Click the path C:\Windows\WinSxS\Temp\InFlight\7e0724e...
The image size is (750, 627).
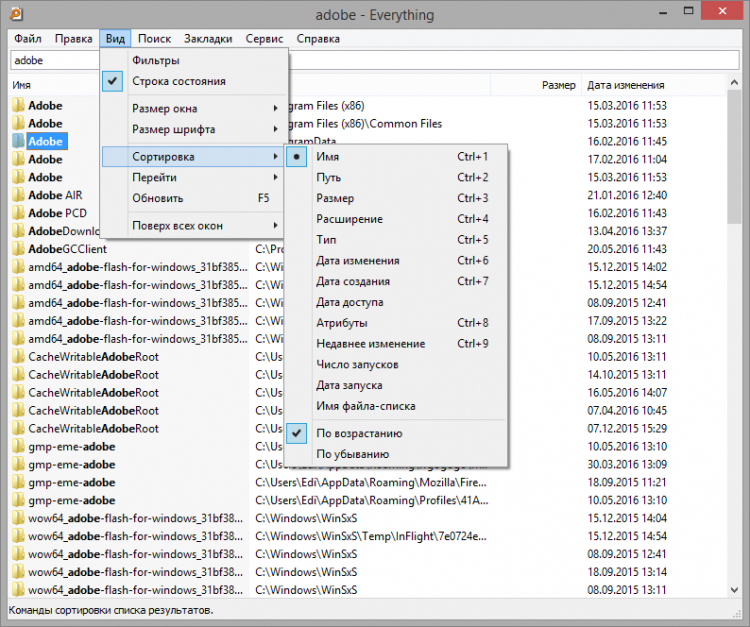point(371,536)
